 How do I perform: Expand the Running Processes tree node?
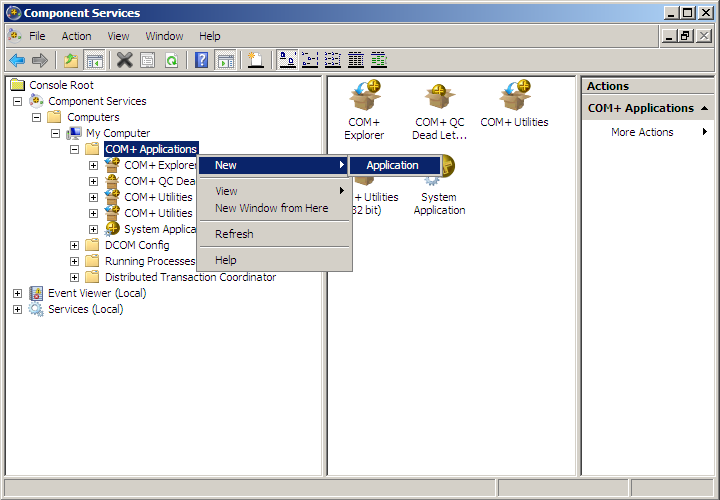pyautogui.click(x=74, y=261)
